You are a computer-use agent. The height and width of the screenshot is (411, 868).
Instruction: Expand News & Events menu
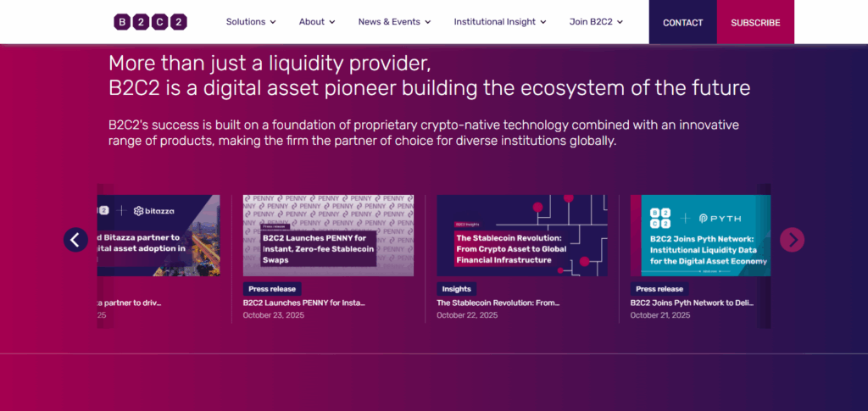(394, 22)
